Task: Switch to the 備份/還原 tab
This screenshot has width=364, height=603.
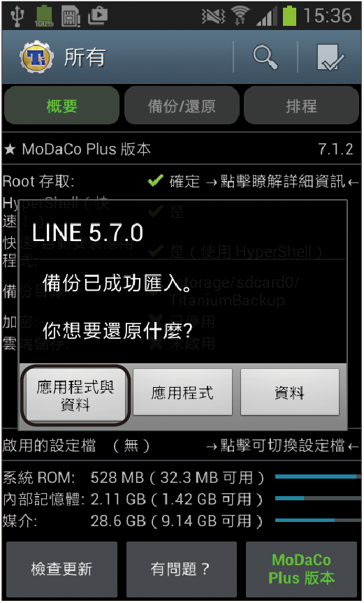Action: (182, 106)
